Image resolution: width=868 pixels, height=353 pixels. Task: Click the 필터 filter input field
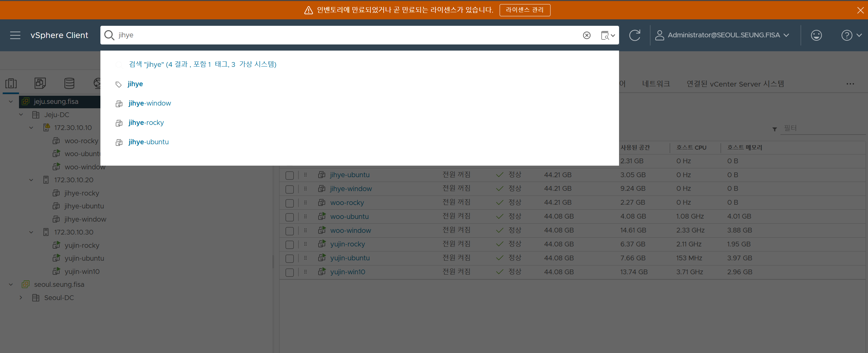[x=823, y=128]
